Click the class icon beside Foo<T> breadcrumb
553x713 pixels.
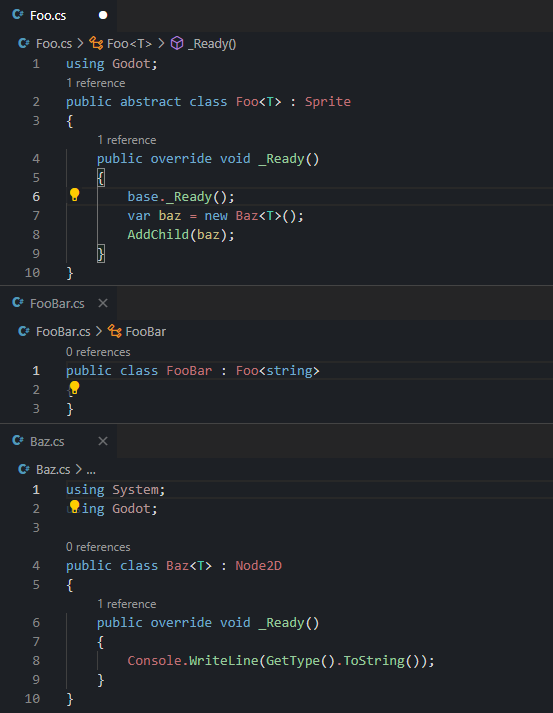click(x=96, y=43)
